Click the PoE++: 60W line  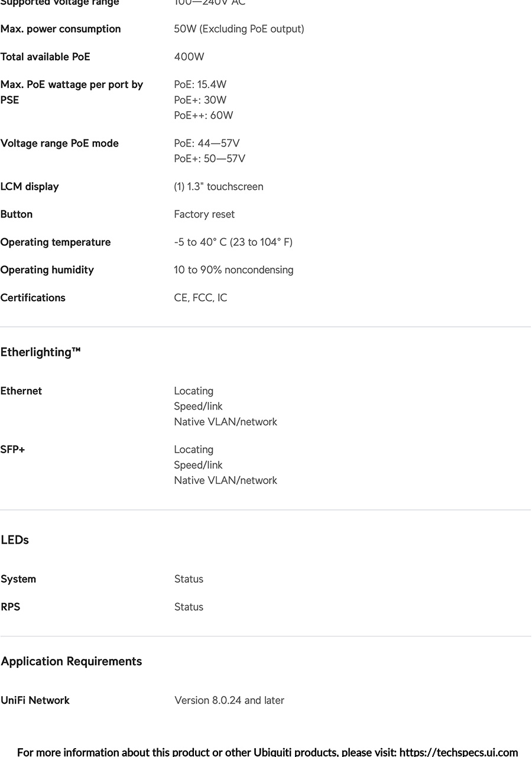[203, 115]
